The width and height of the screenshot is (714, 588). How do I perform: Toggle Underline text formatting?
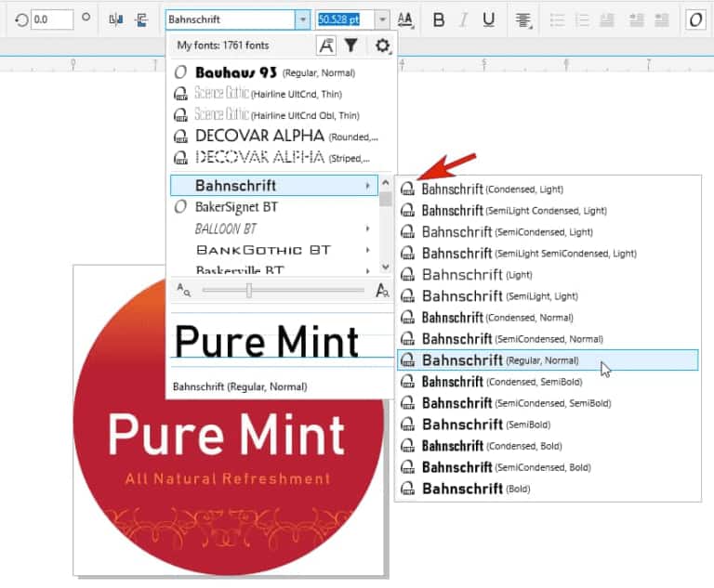pos(489,20)
